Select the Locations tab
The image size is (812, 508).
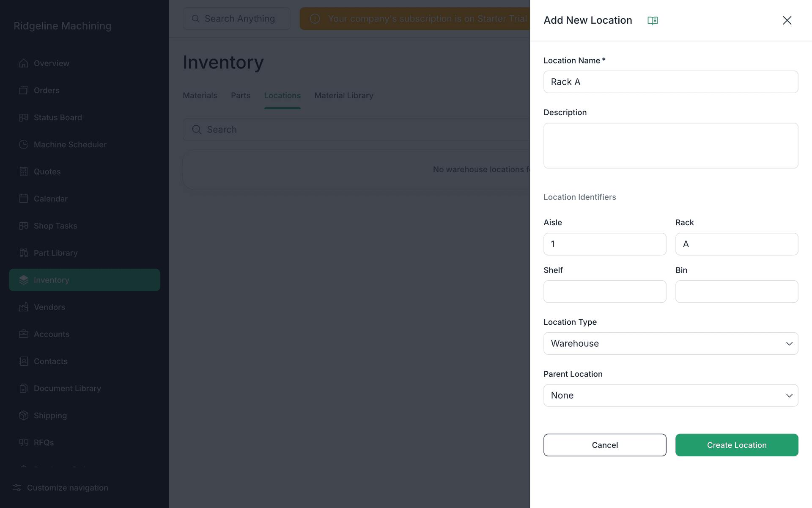coord(283,96)
